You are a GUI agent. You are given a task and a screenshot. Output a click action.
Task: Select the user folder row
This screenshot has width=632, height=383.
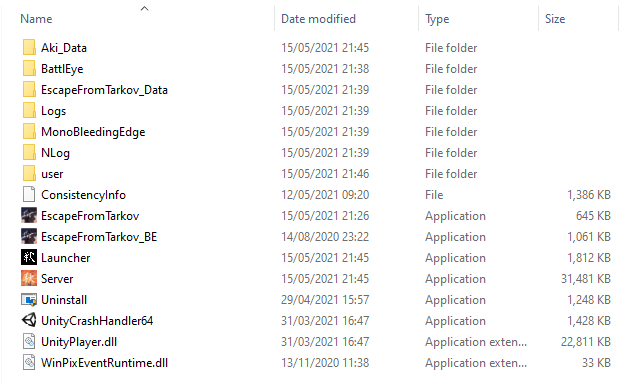pos(316,174)
